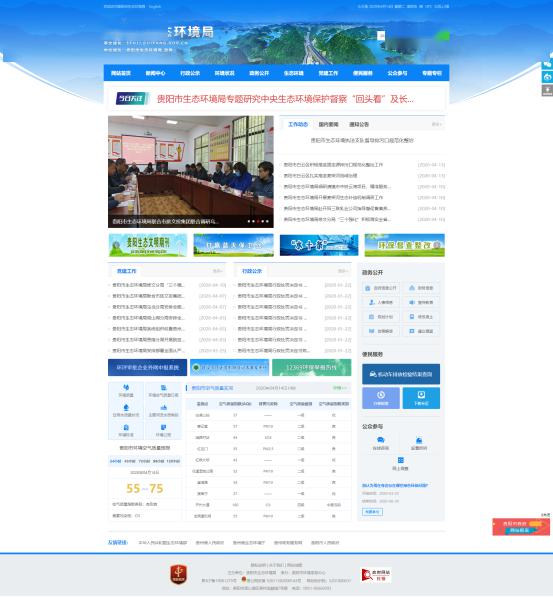
Task: Select the 72小时 forecast tab
Action: [x=144, y=461]
